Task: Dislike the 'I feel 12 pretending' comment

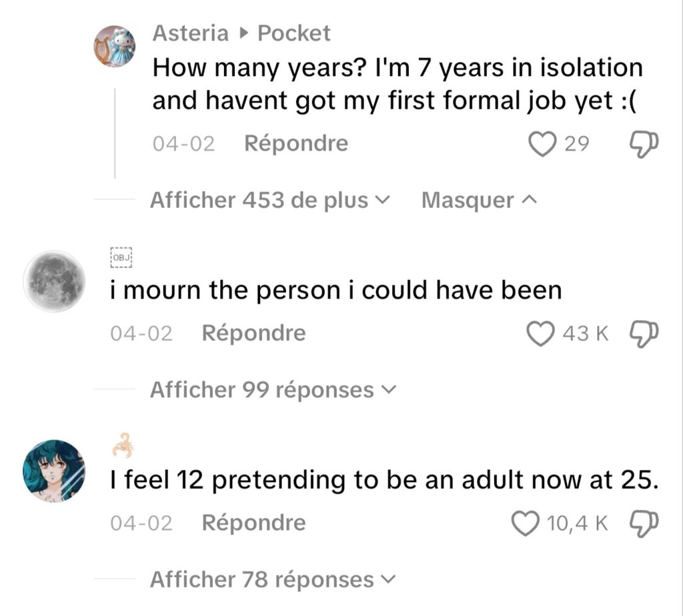Action: tap(644, 524)
